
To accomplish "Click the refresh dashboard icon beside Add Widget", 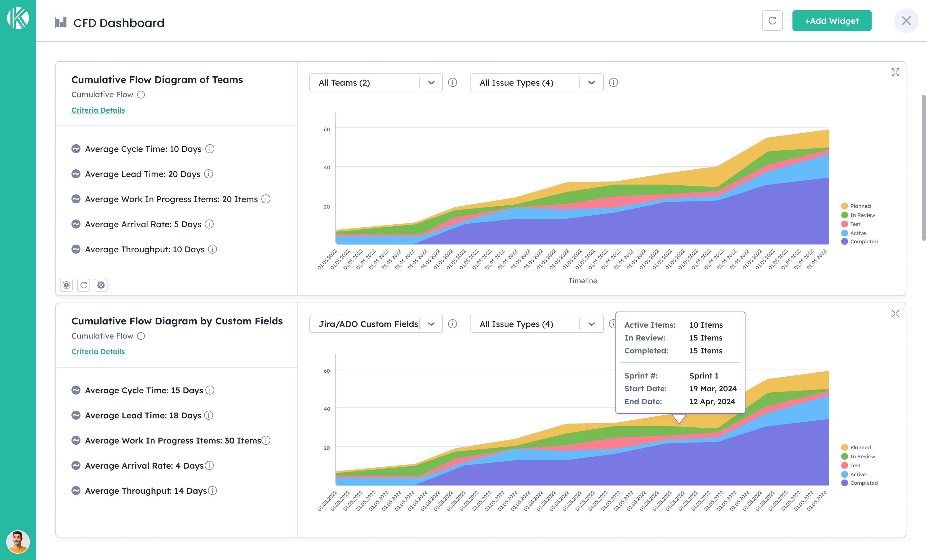I will click(x=772, y=21).
